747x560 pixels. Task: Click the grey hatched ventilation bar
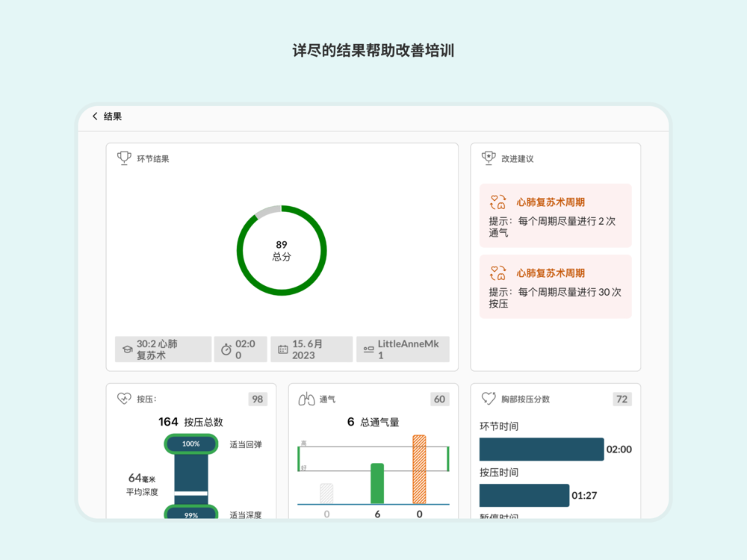326,494
